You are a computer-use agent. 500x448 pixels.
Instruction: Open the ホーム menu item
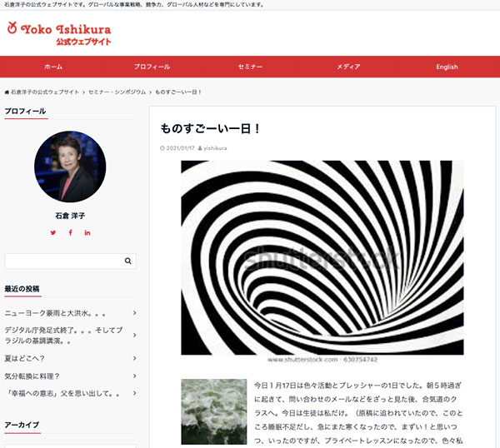coord(53,67)
